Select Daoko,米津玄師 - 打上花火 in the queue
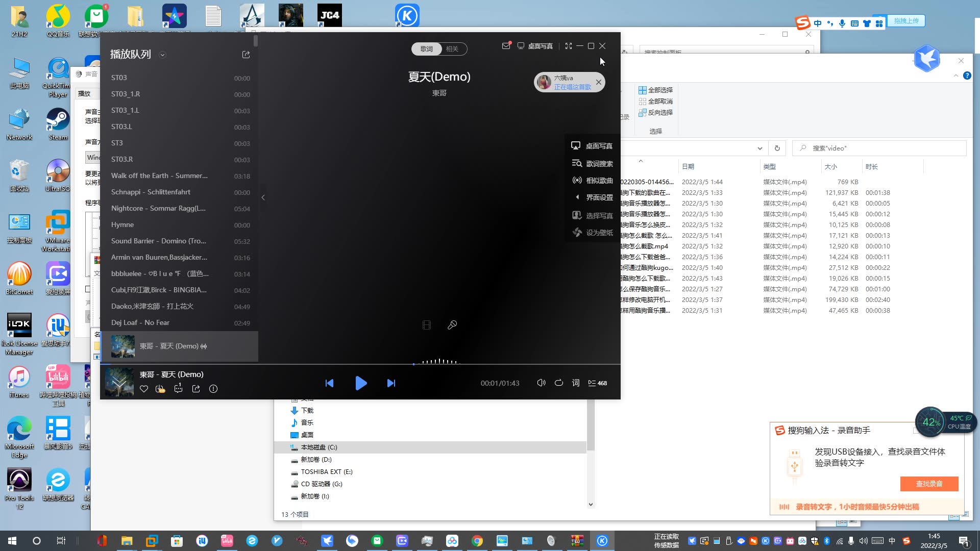This screenshot has height=551, width=980. click(x=179, y=307)
